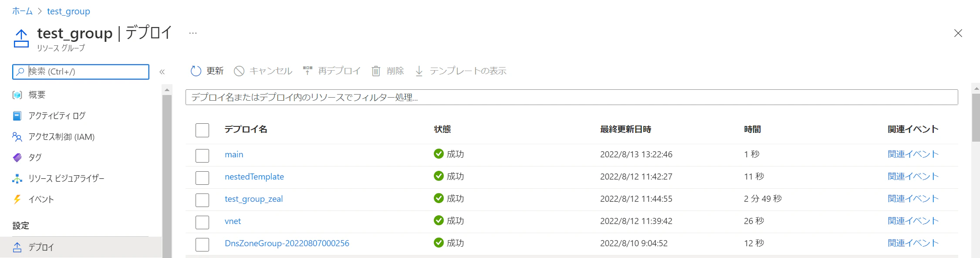Collapse the sidebar with double chevron
Image resolution: width=980 pixels, height=258 pixels.
pos(162,72)
